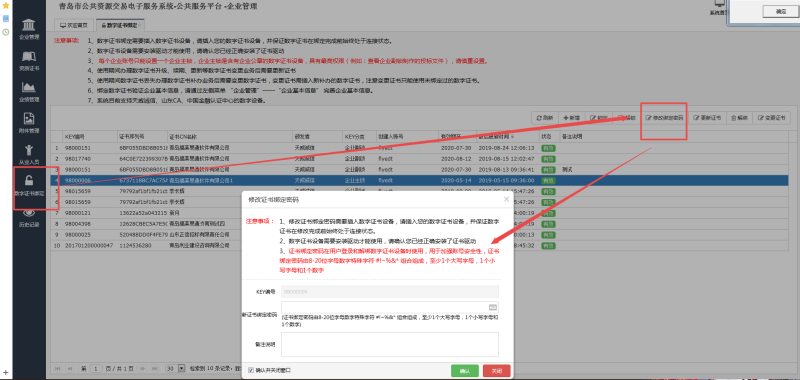
Task: Toggle the 确认并关闭窗口 checkbox
Action: tap(251, 370)
